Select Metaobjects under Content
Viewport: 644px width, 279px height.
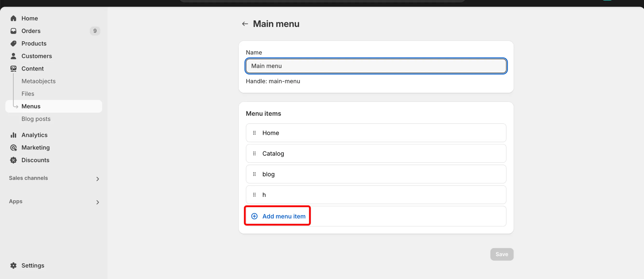pyautogui.click(x=39, y=81)
